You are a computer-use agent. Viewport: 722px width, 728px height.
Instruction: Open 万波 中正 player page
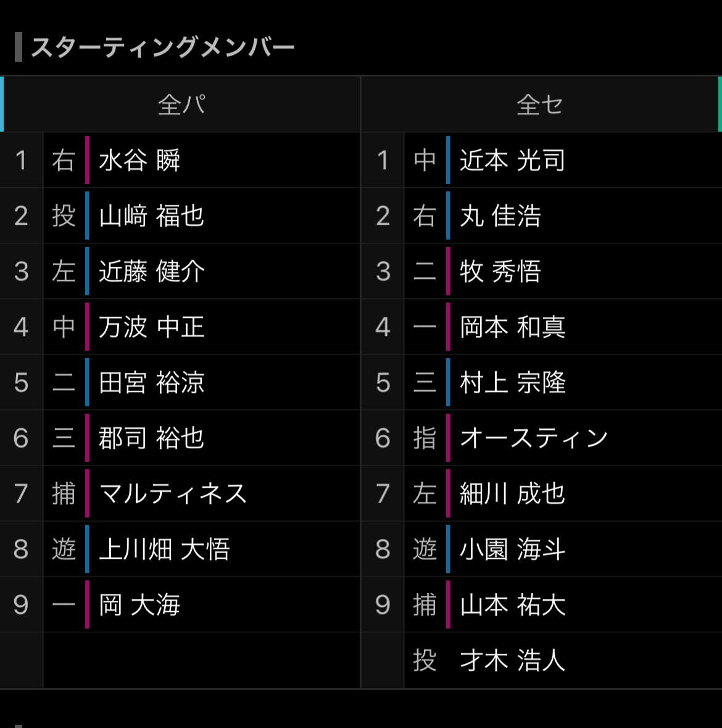(x=151, y=327)
